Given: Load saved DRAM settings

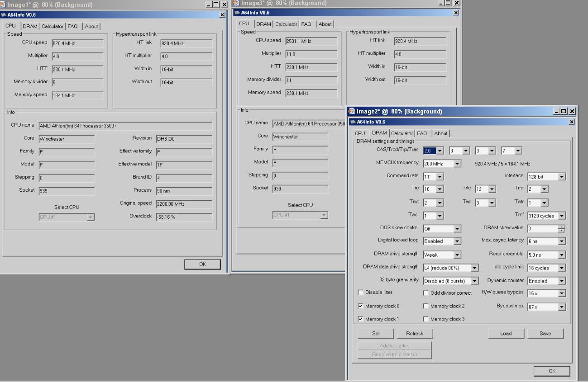Looking at the screenshot, I should tap(506, 334).
